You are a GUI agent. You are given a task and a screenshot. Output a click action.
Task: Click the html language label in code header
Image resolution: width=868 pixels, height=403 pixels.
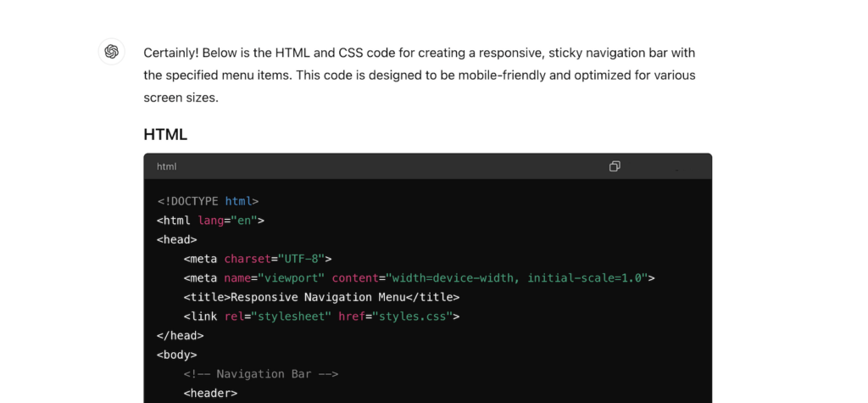point(166,167)
